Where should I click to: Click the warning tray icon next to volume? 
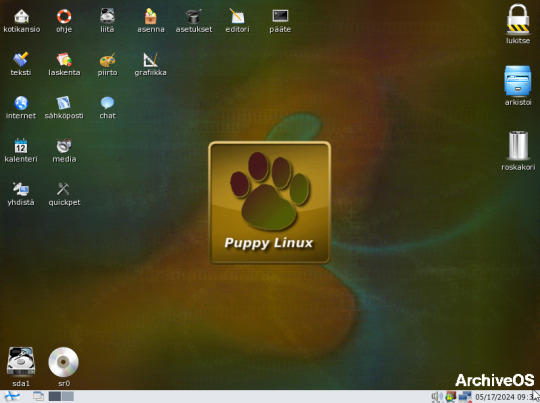(450, 397)
